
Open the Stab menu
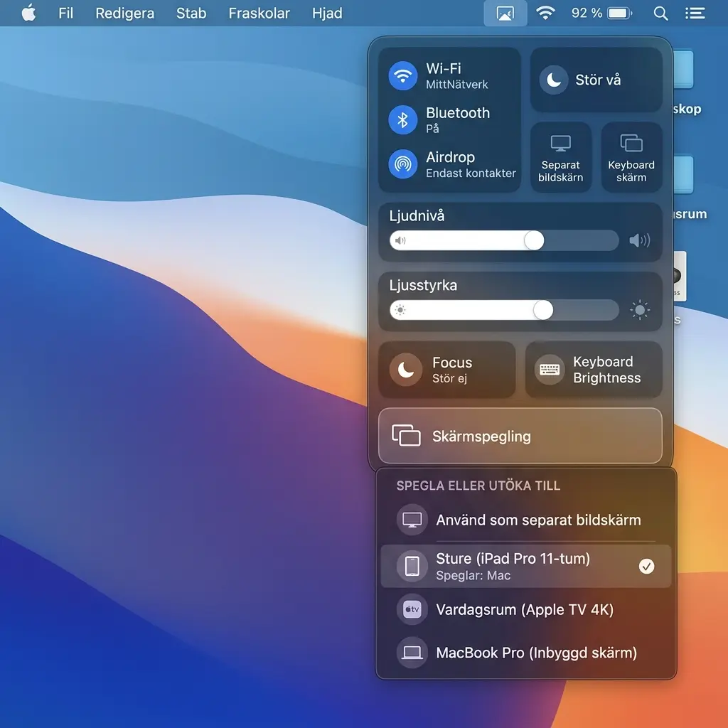[x=191, y=13]
